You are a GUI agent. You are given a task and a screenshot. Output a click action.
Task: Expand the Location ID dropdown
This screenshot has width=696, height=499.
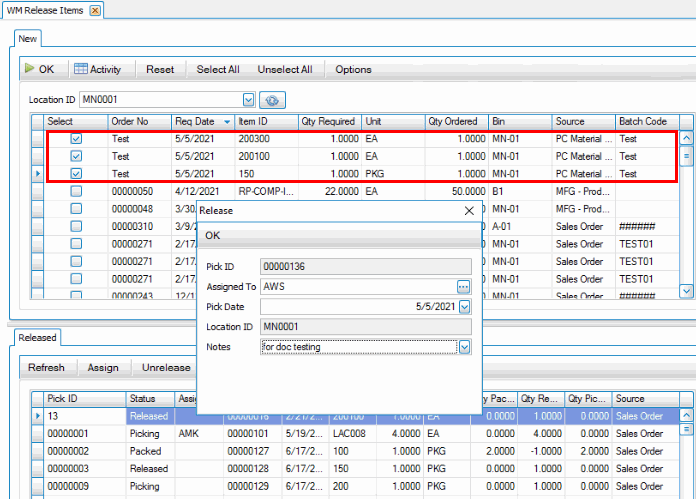[249, 100]
